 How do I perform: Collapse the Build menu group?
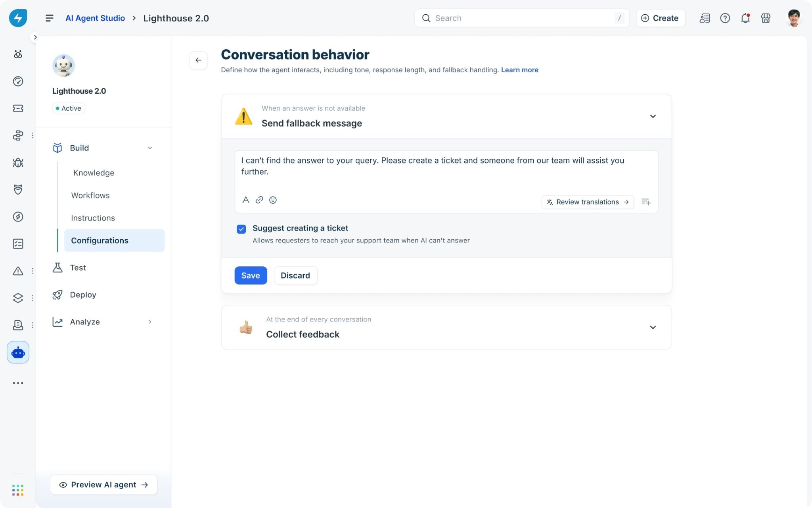[x=150, y=148]
